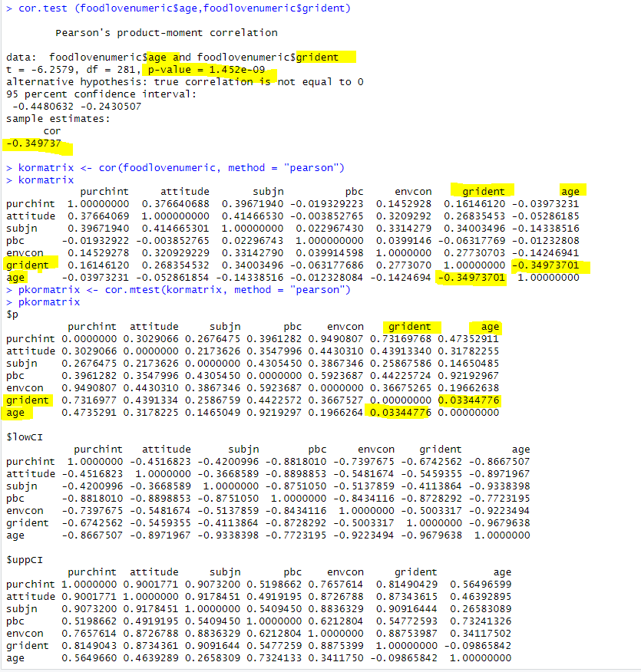Click the "Pearson's product-moment correlation" title
This screenshot has height=672, width=641.
167,33
